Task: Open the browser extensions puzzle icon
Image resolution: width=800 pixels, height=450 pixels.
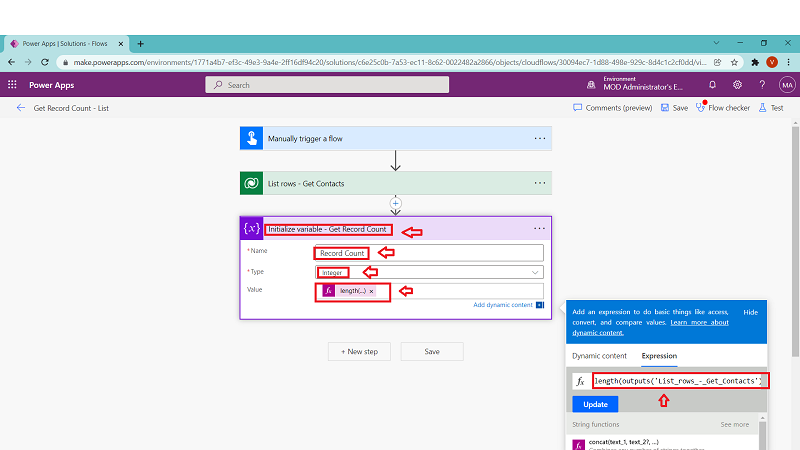Action: tap(755, 62)
